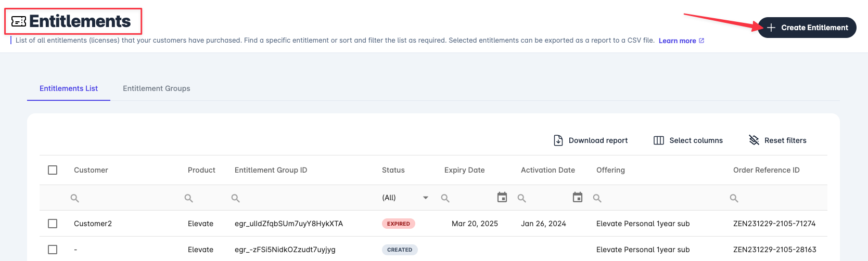Image resolution: width=868 pixels, height=261 pixels.
Task: Click order reference ZEN231229-2105-28163
Action: tap(775, 250)
